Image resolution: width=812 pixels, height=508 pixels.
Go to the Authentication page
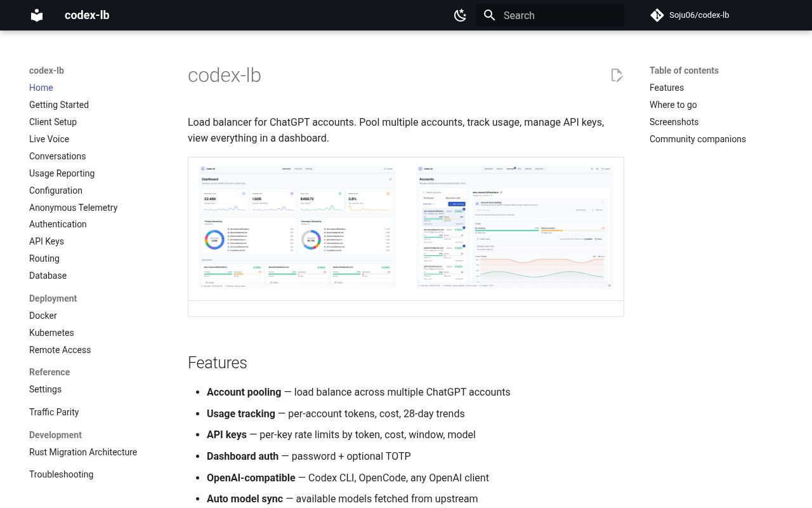(58, 224)
